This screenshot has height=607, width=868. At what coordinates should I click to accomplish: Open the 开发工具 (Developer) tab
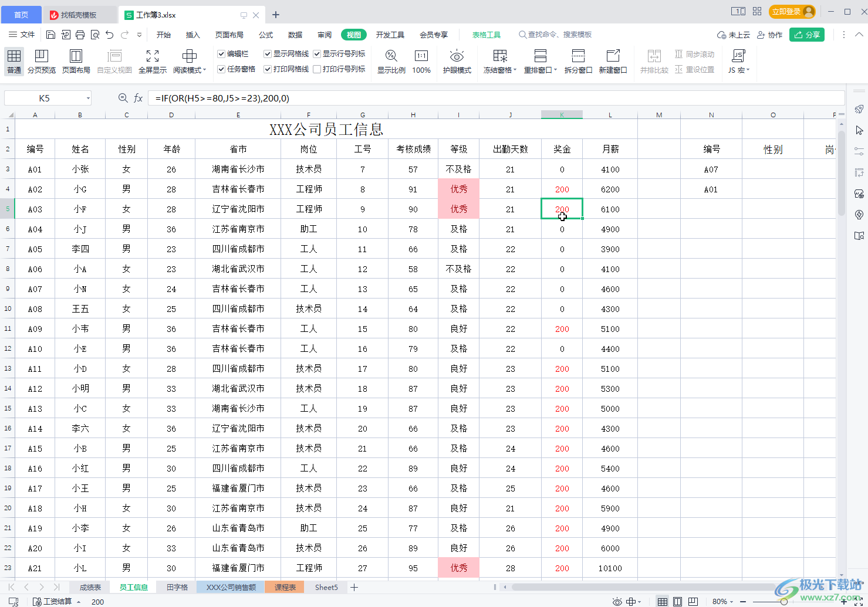point(390,35)
